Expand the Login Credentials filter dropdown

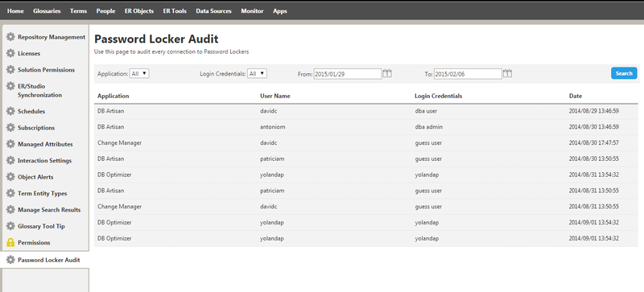(x=258, y=73)
